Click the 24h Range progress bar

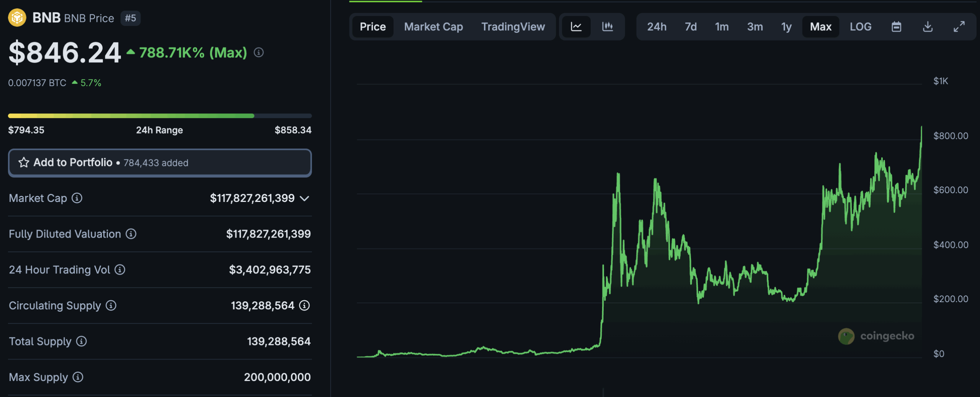[160, 116]
